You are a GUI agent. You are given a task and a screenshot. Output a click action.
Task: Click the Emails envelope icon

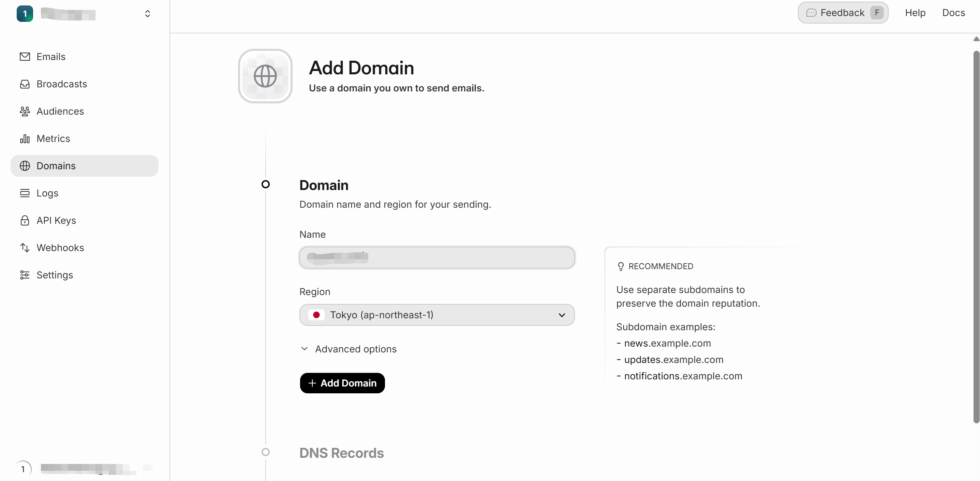tap(25, 57)
